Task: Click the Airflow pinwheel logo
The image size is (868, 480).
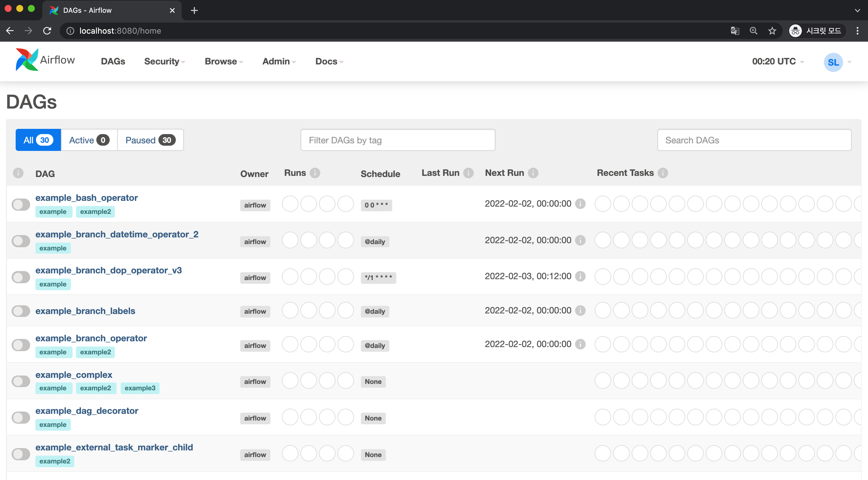Action: [x=27, y=60]
